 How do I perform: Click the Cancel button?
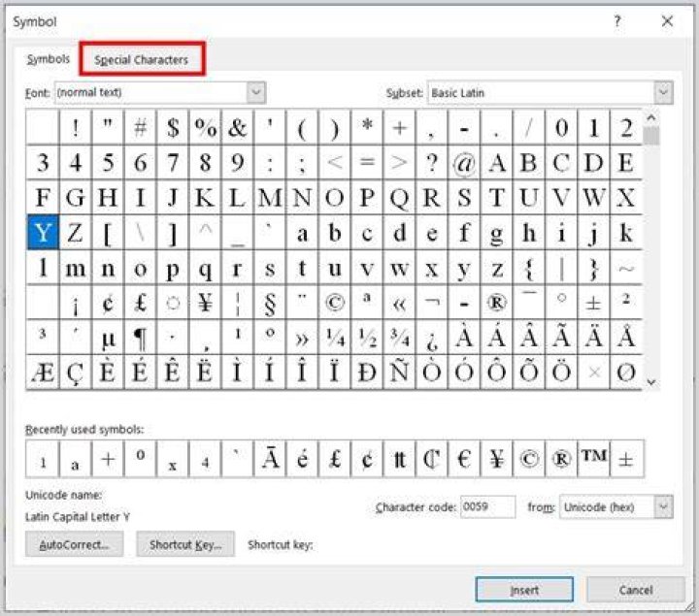[x=636, y=590]
